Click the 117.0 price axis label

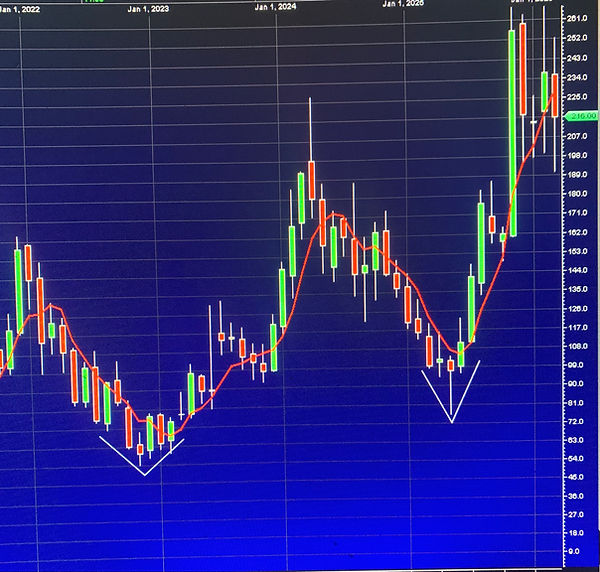pos(579,328)
